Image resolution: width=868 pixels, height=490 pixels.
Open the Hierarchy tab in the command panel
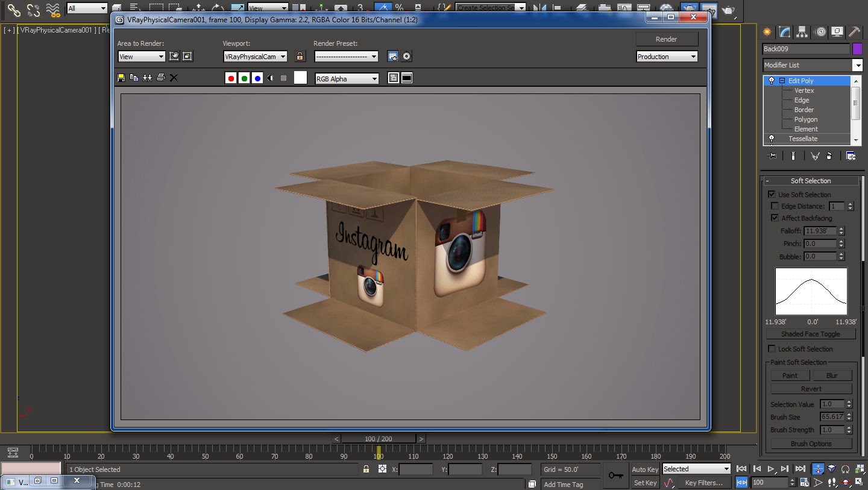click(x=802, y=32)
